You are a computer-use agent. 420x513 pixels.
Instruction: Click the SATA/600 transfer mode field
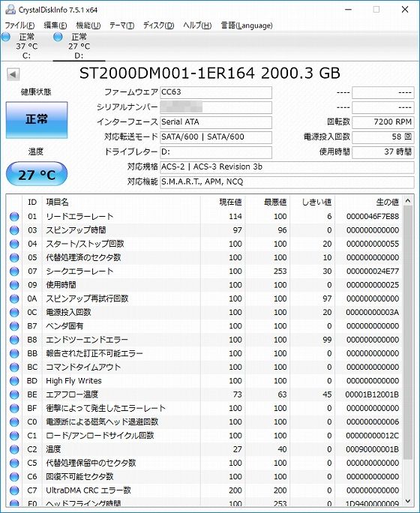pyautogui.click(x=216, y=137)
